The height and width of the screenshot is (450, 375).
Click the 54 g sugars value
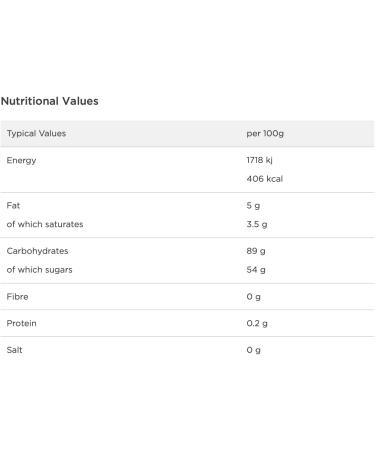(x=256, y=270)
